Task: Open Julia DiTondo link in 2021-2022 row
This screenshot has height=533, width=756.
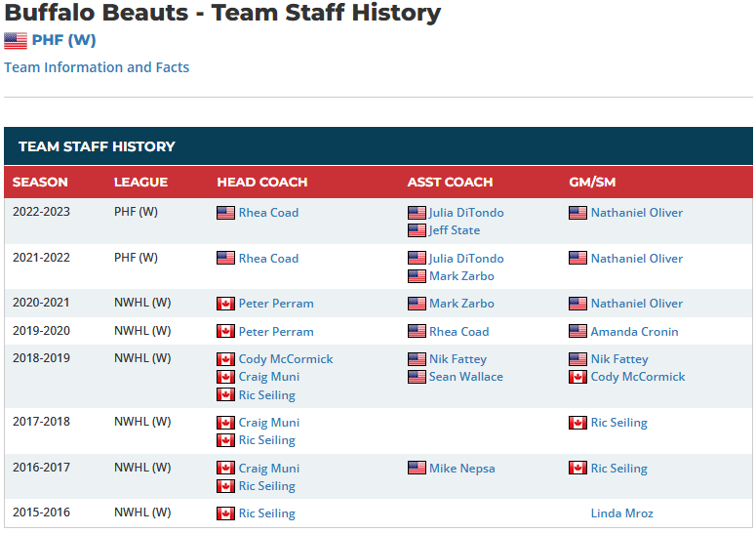Action: [x=466, y=259]
